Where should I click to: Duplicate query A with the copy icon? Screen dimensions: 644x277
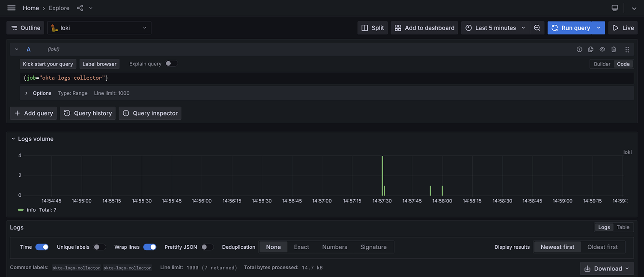(x=591, y=50)
